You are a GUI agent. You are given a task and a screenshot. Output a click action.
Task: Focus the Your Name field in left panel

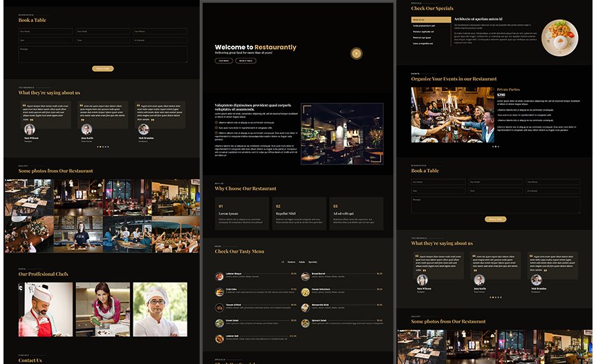(46, 32)
